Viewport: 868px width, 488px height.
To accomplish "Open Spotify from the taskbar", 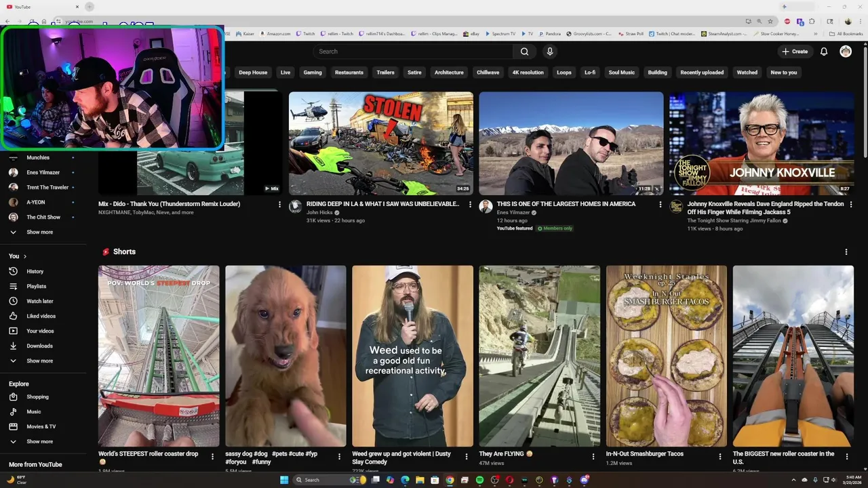I will pos(479,480).
